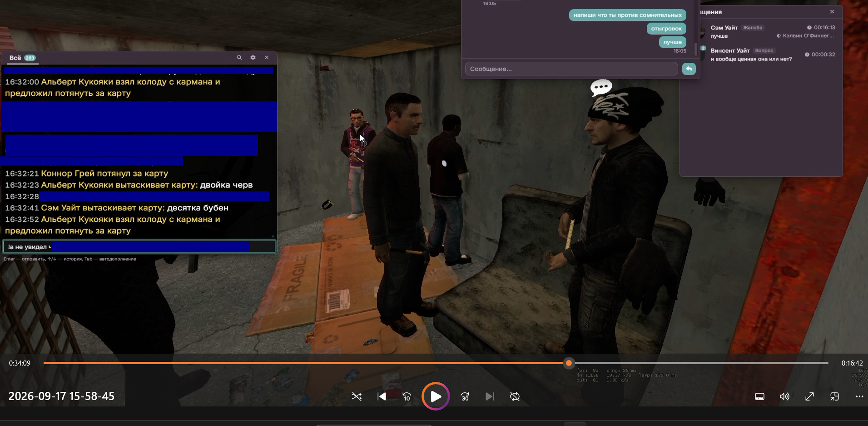Click the Жалоба tag
The image size is (868, 426).
pyautogui.click(x=753, y=28)
